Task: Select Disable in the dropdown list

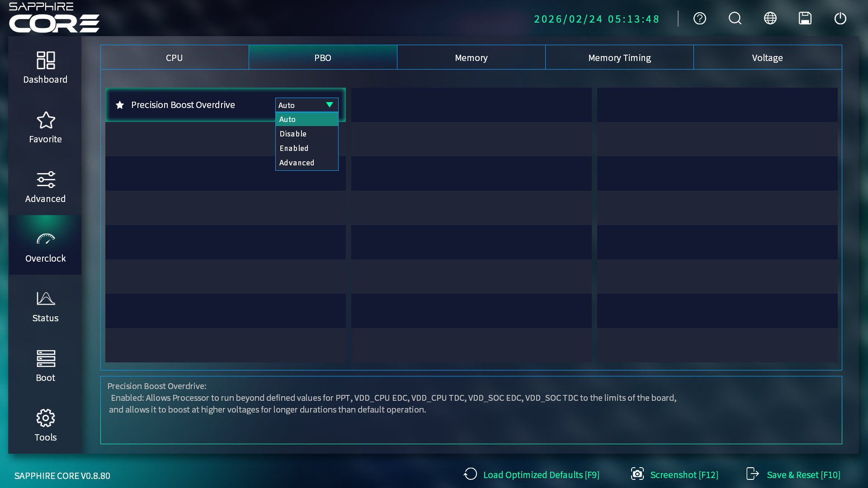Action: [x=293, y=134]
